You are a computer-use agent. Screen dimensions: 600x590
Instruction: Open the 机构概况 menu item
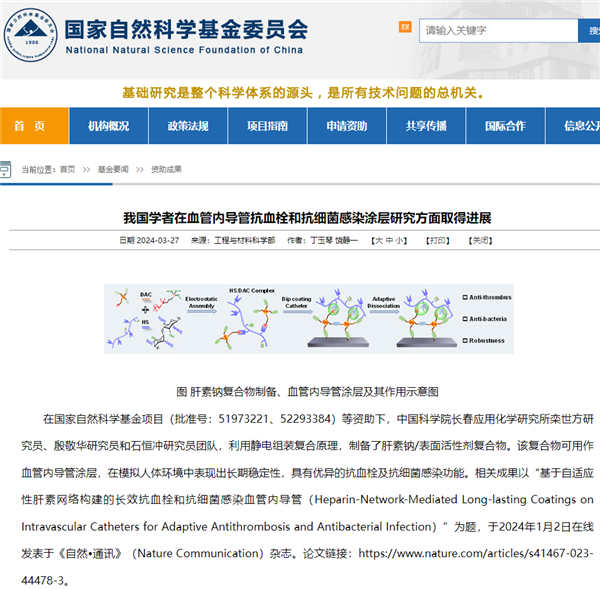pos(108,126)
